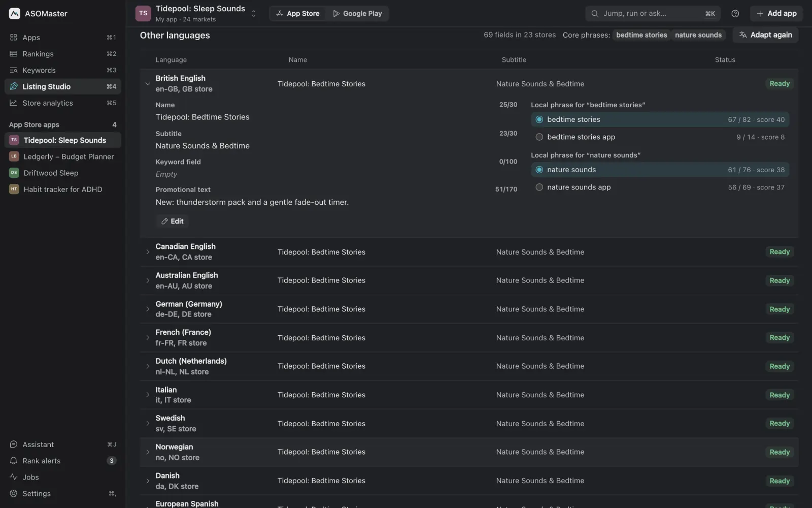812x508 pixels.
Task: Expand the Dutch (Netherlands) row
Action: pyautogui.click(x=148, y=366)
